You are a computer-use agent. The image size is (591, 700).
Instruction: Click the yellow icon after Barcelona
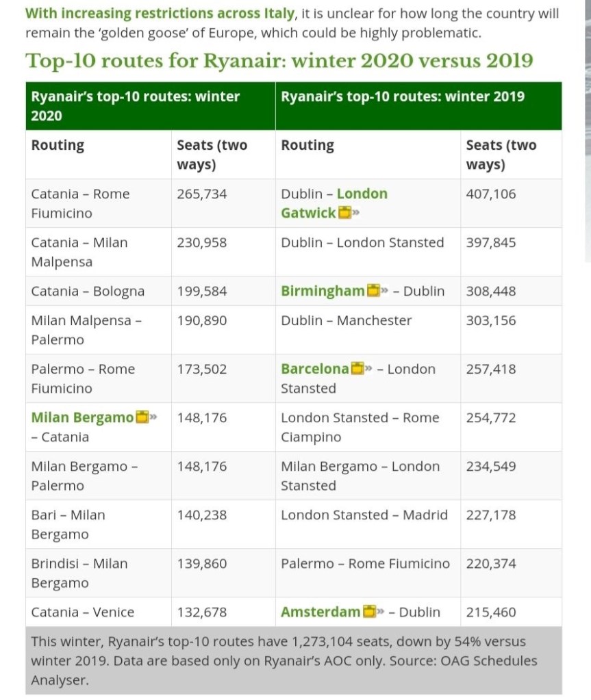(x=357, y=369)
